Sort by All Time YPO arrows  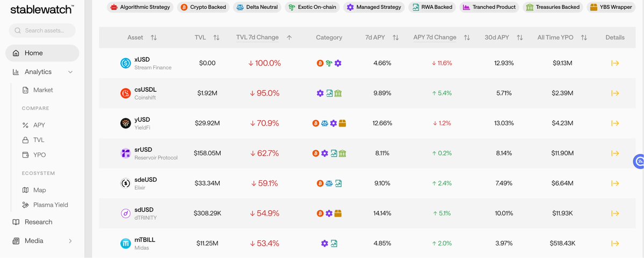pyautogui.click(x=584, y=38)
